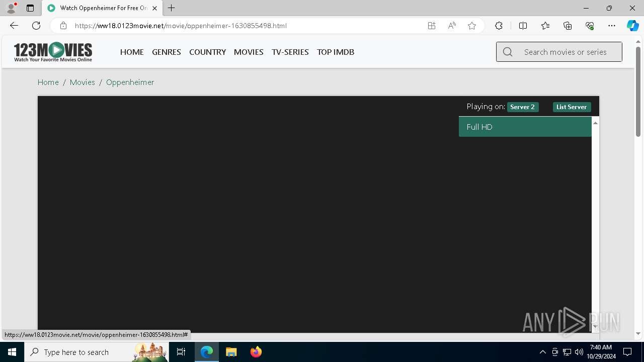This screenshot has height=362, width=644.
Task: Open File Explorer from taskbar
Action: (231, 352)
